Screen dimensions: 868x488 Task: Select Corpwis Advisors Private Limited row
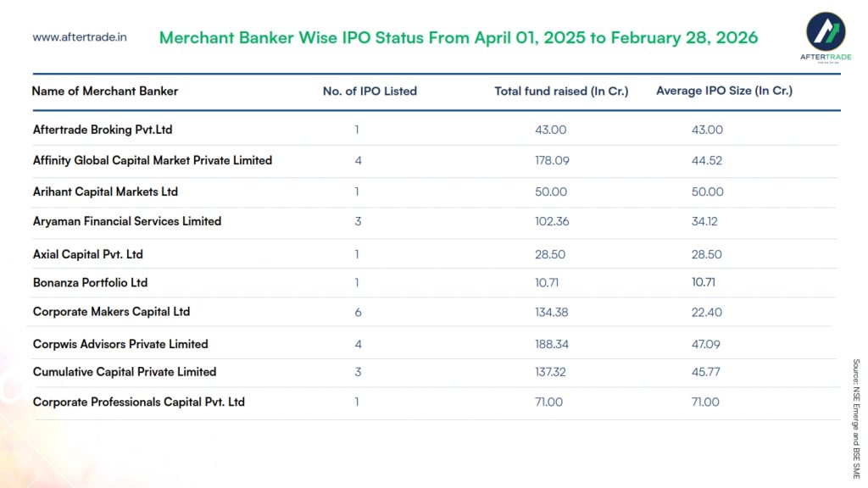(120, 344)
